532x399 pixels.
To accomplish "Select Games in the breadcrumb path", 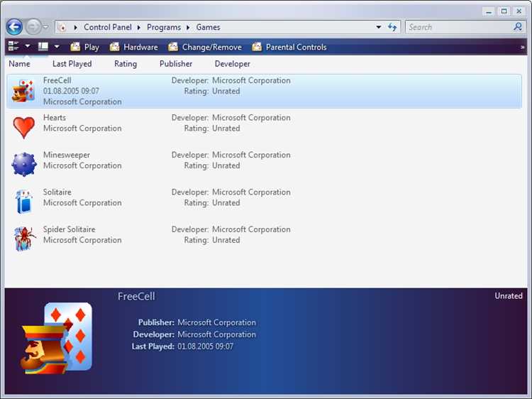I will pyautogui.click(x=208, y=27).
